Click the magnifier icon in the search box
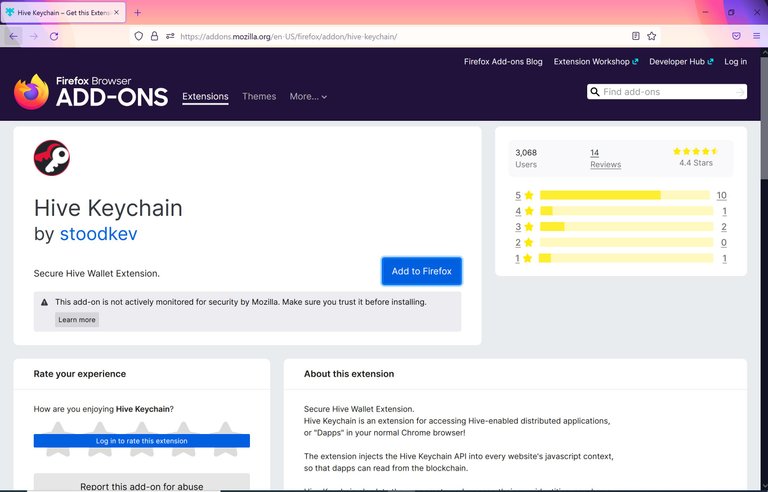The width and height of the screenshot is (768, 492). [x=595, y=92]
